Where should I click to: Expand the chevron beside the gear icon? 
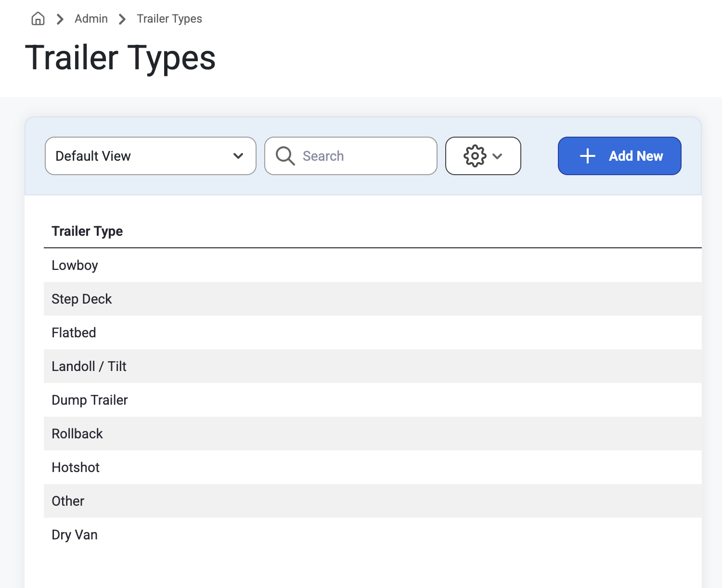pyautogui.click(x=498, y=156)
